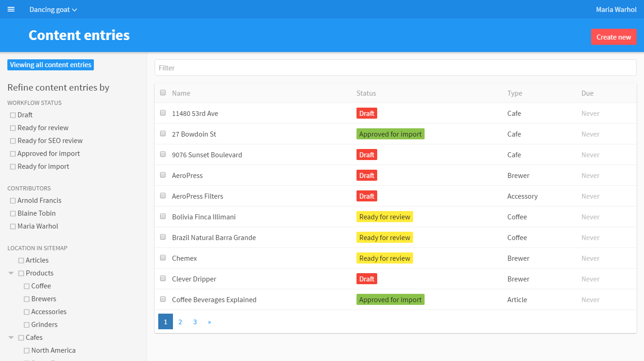Click into the Filter input field

pos(395,68)
